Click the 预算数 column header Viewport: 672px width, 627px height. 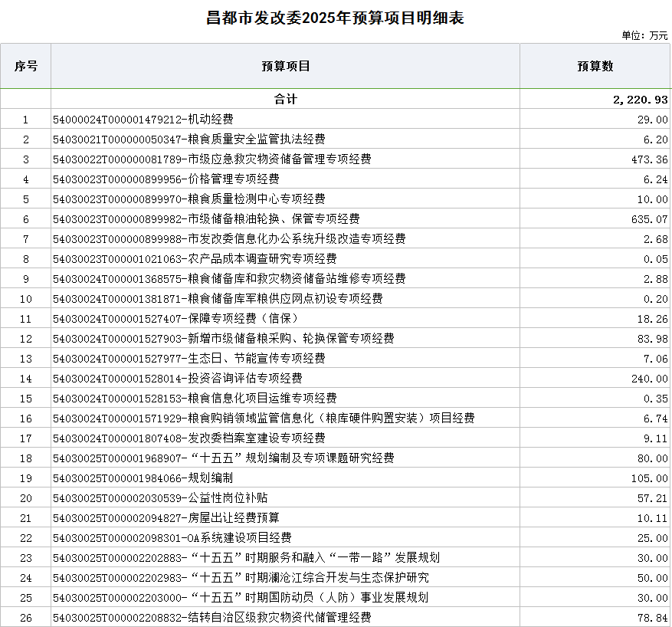pyautogui.click(x=595, y=67)
